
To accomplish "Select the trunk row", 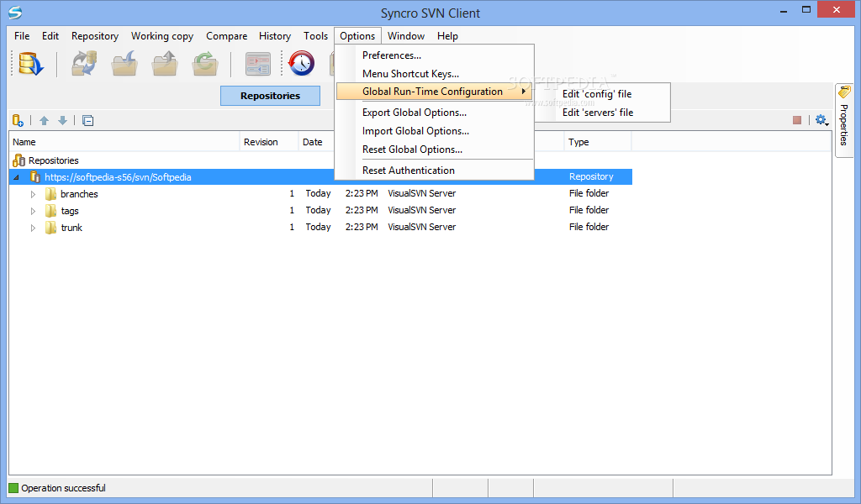I will (x=320, y=227).
